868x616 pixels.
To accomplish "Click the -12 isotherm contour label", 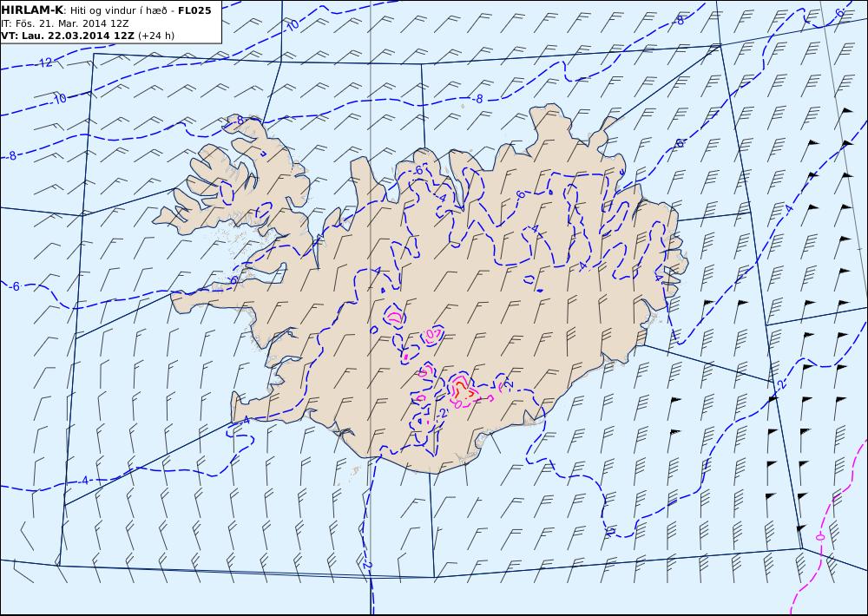I will point(45,62).
